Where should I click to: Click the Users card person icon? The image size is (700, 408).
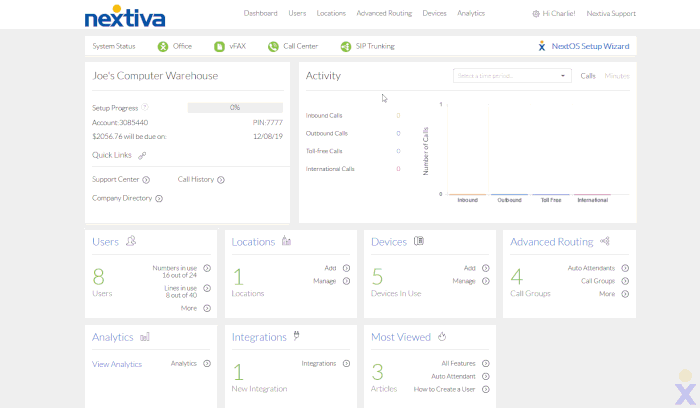[x=131, y=241]
